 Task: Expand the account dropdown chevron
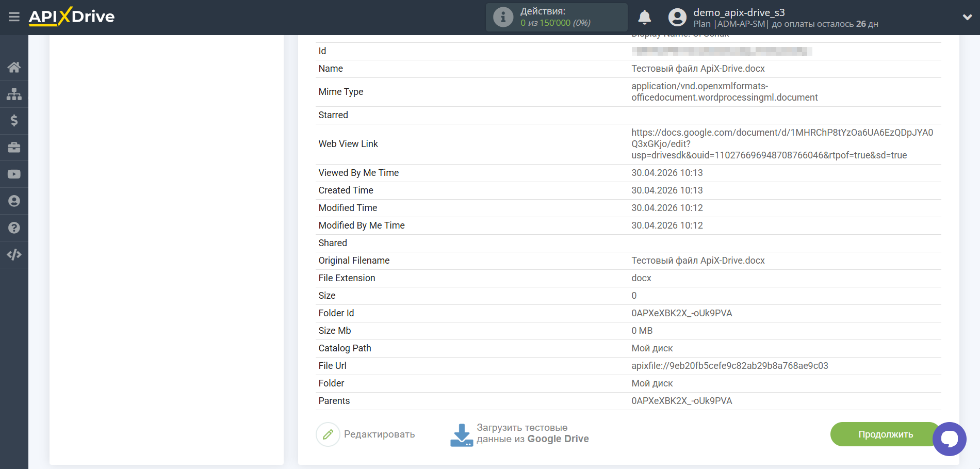point(967,17)
